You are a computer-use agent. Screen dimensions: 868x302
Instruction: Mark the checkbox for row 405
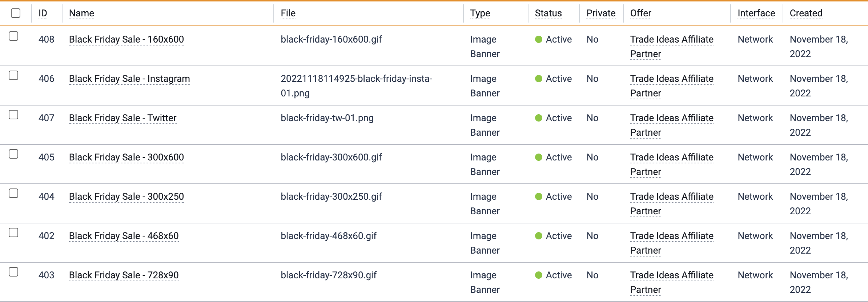click(x=13, y=154)
